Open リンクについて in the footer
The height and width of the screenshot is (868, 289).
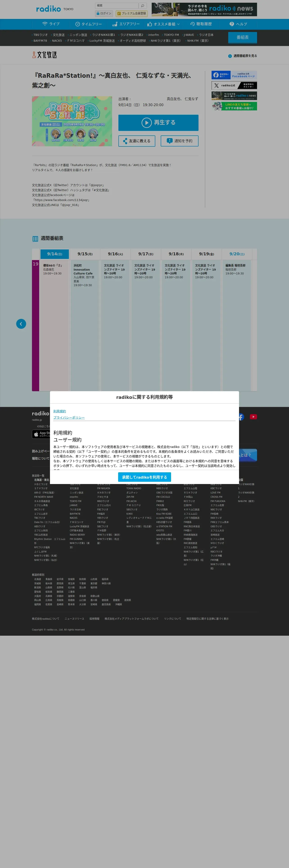(173, 619)
